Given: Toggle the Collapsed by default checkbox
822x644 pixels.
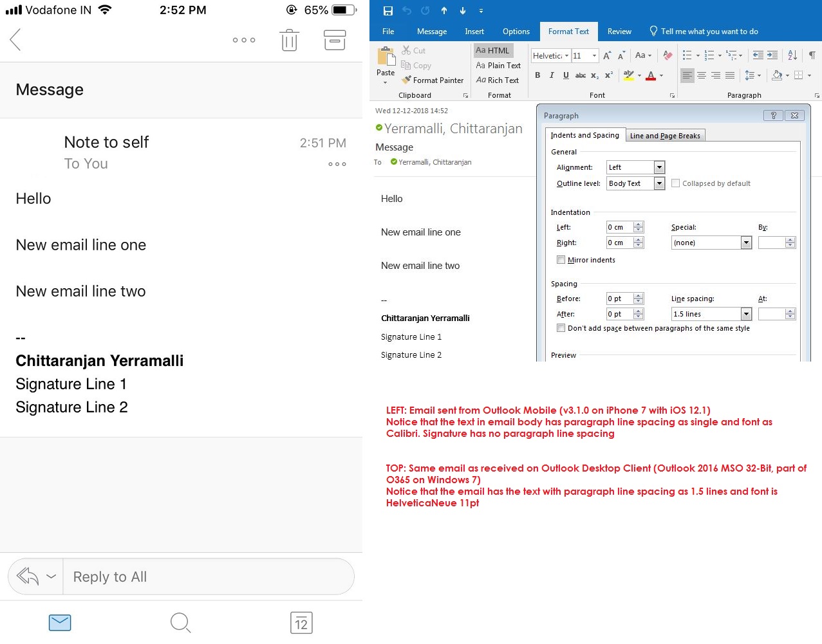Looking at the screenshot, I should point(675,183).
